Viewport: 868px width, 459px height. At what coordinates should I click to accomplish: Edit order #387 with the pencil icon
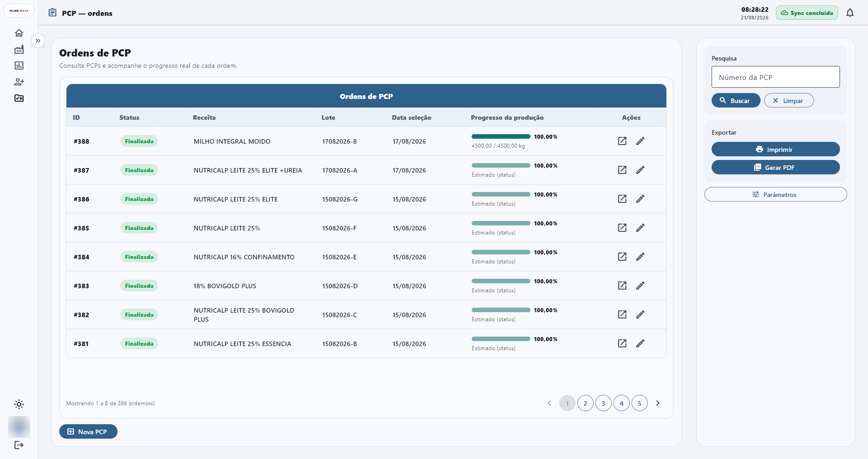[640, 170]
